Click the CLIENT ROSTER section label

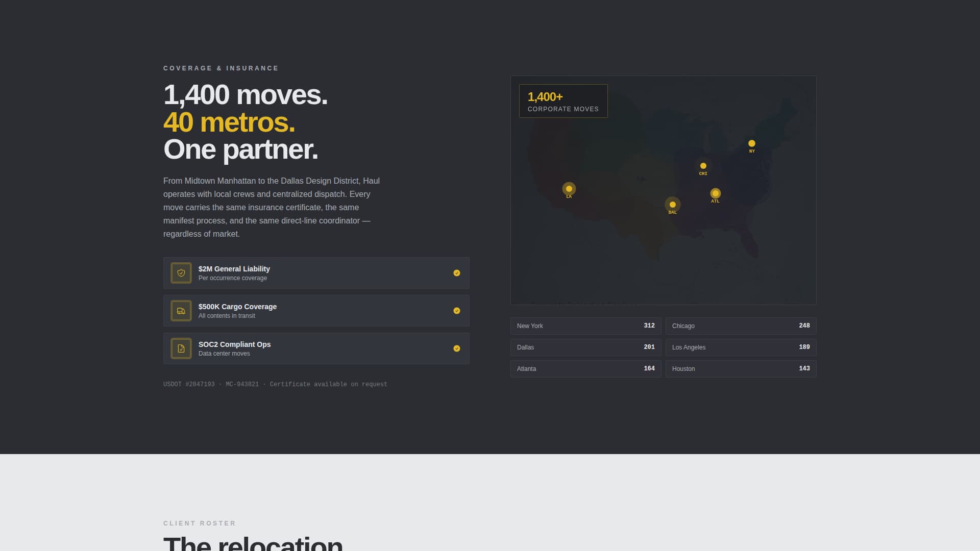pos(200,523)
